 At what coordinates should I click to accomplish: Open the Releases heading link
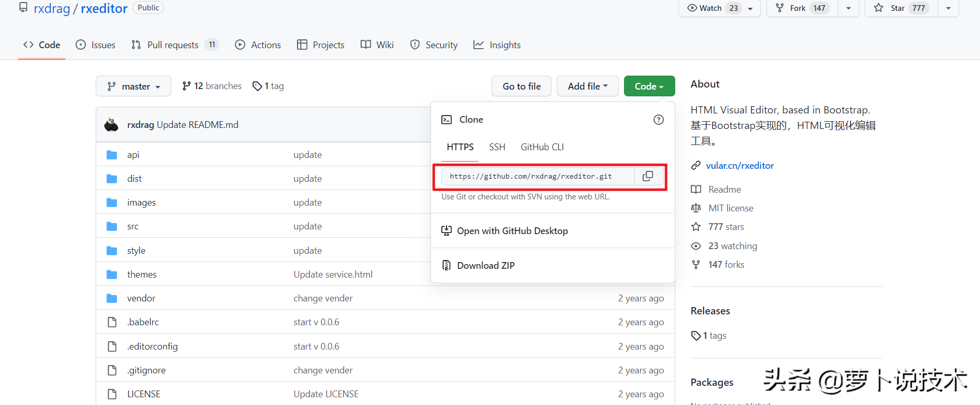710,311
